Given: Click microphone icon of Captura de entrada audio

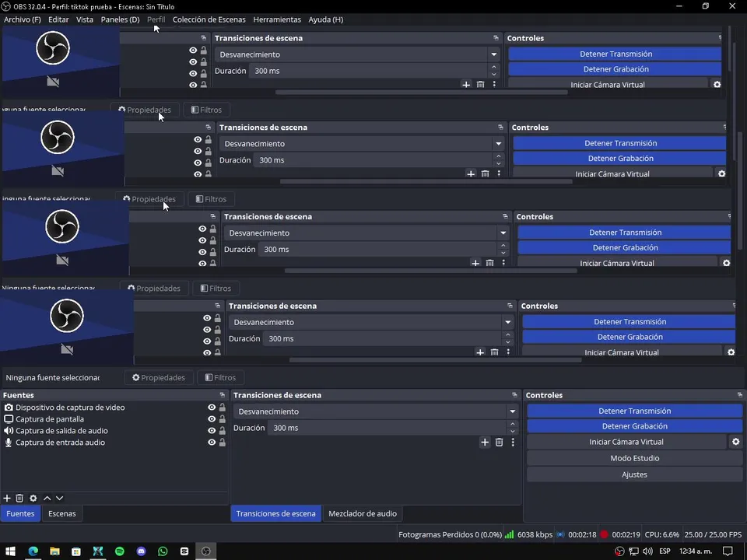Looking at the screenshot, I should 9,443.
